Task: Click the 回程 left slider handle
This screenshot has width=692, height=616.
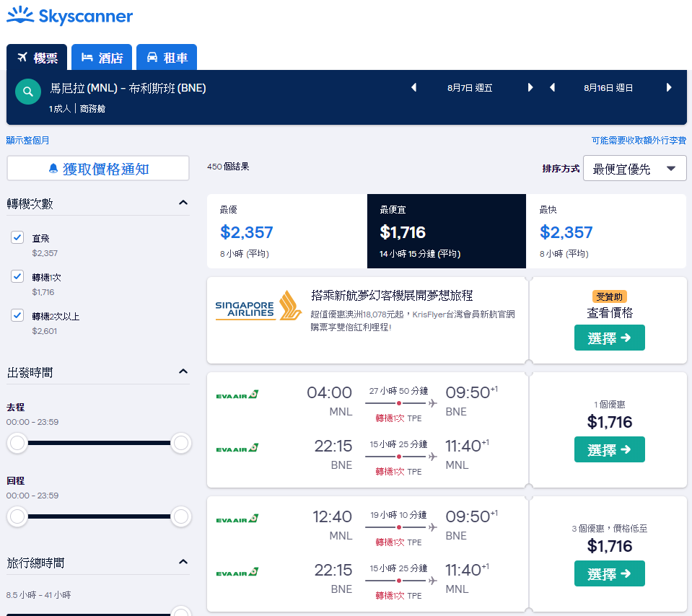Action: pyautogui.click(x=17, y=516)
